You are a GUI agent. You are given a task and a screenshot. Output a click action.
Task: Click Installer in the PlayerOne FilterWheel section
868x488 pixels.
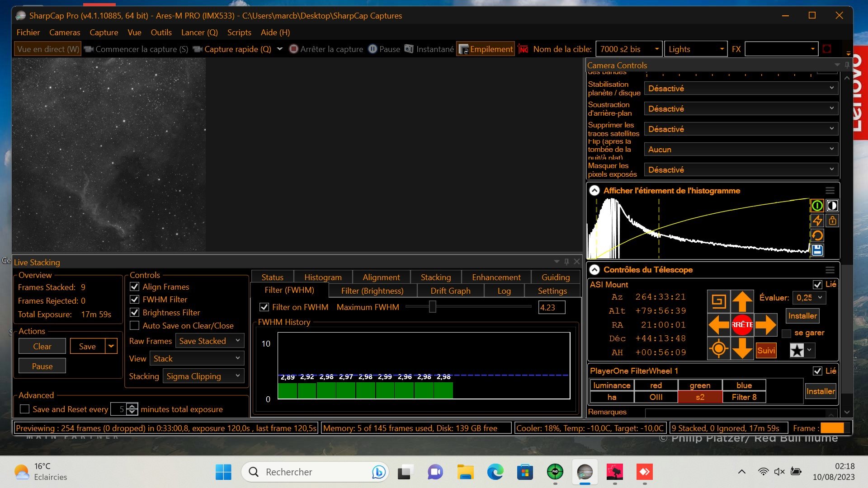[x=821, y=391]
